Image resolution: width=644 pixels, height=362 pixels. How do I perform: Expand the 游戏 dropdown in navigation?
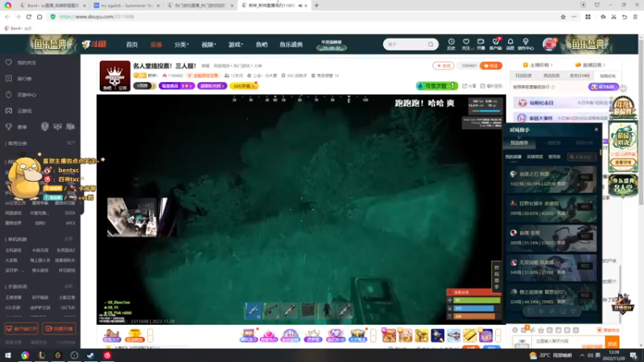pos(236,44)
